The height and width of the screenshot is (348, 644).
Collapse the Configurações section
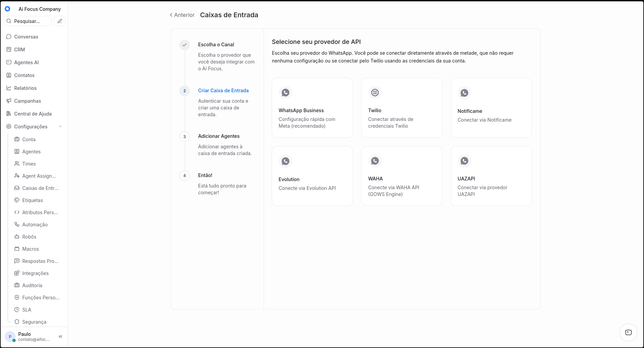[x=60, y=126]
